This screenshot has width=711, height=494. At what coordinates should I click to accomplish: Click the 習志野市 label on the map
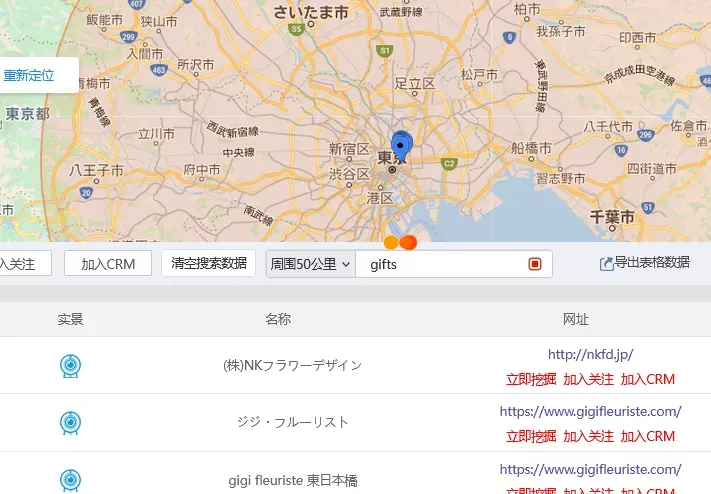point(561,178)
